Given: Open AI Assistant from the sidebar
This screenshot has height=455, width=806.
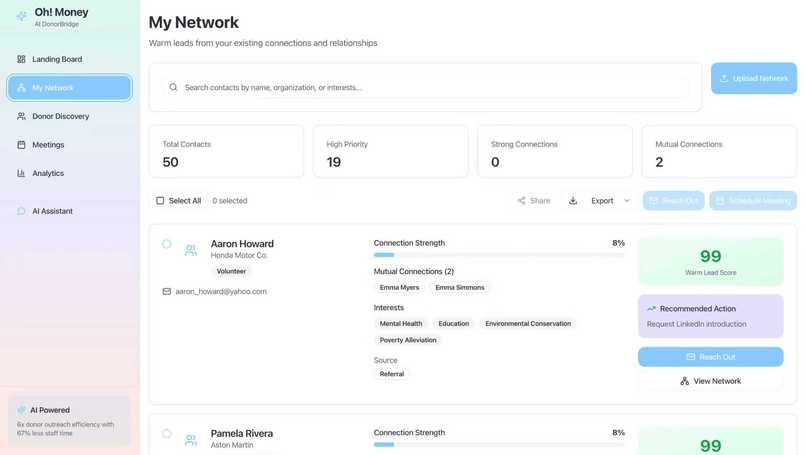Looking at the screenshot, I should click(69, 211).
